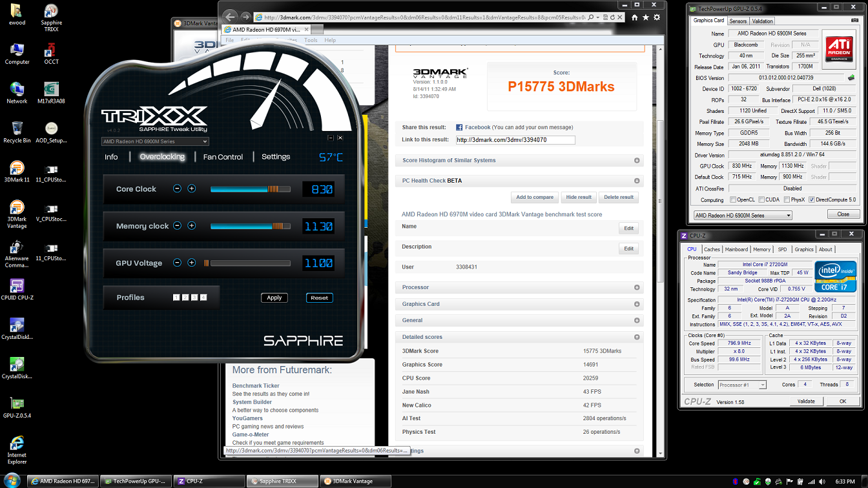Select the Network desktop icon

coord(17,93)
